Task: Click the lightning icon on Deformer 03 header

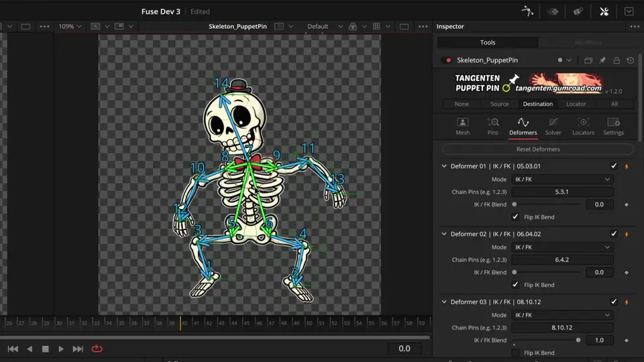Action: pyautogui.click(x=627, y=302)
